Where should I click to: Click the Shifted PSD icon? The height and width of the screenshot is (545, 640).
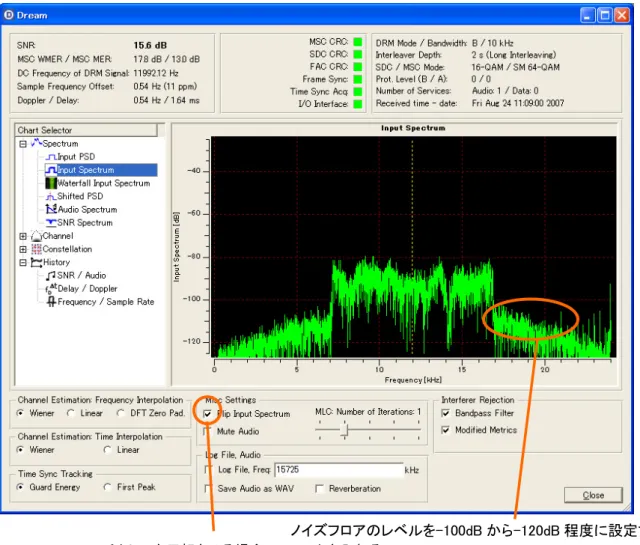coord(51,196)
